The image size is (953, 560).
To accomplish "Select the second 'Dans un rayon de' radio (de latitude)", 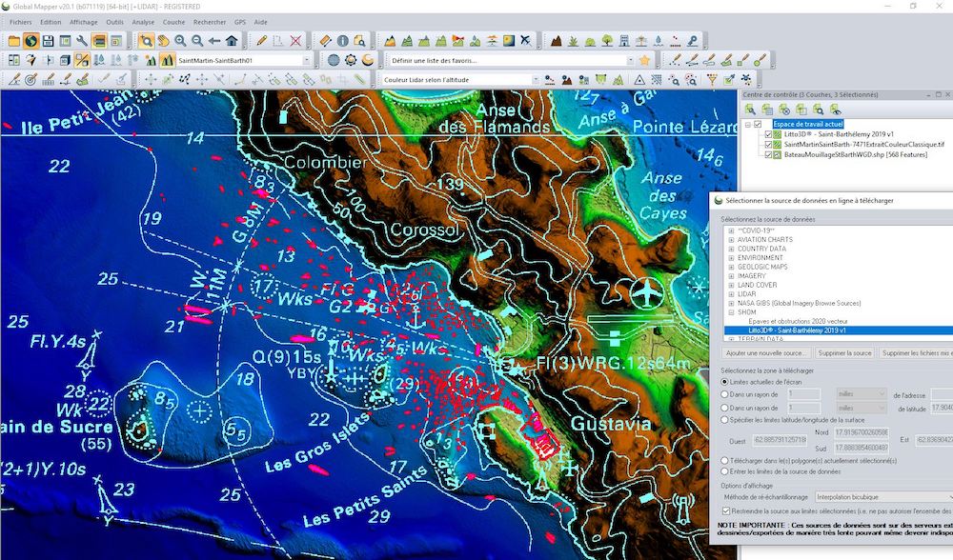I will coord(724,408).
